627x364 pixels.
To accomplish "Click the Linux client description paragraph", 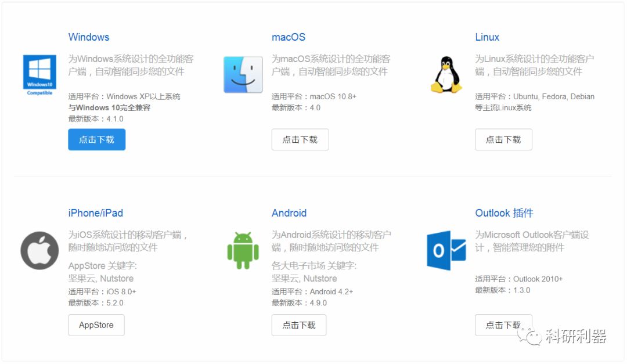I will point(535,65).
